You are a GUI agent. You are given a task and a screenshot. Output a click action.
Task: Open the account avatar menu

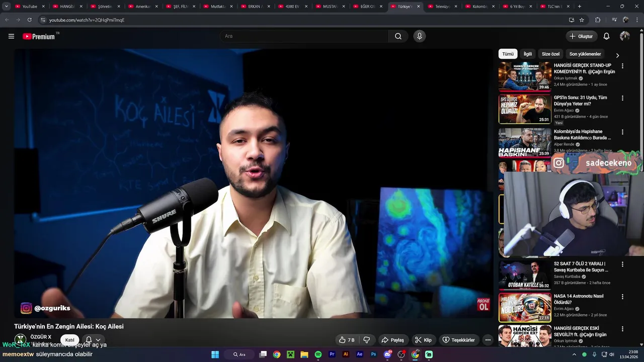tap(625, 36)
